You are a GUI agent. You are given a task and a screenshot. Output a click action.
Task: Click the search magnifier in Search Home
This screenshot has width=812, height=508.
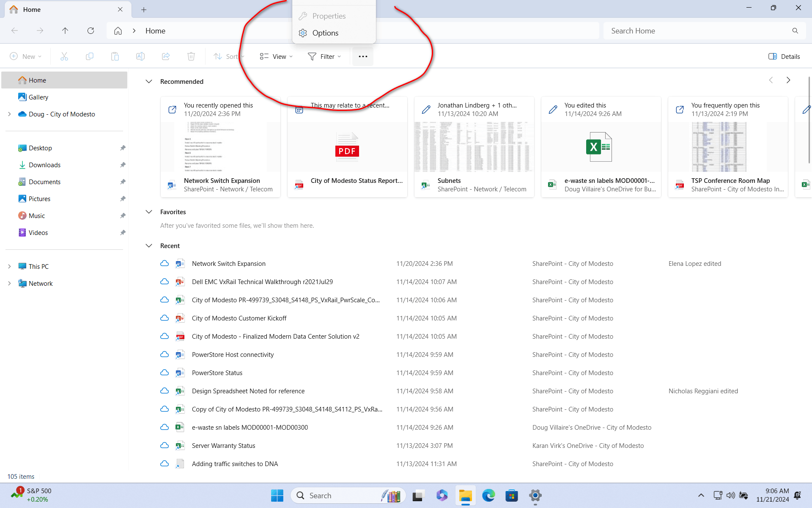point(795,31)
